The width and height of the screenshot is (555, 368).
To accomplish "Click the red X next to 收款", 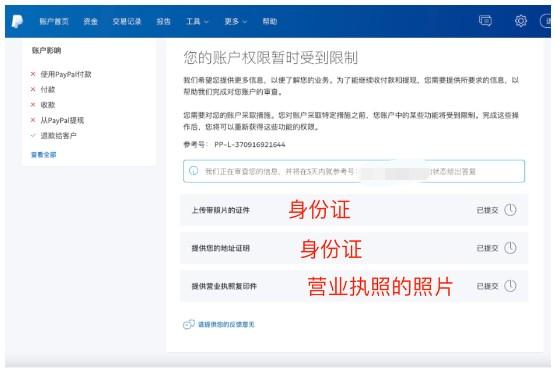I will pos(33,105).
